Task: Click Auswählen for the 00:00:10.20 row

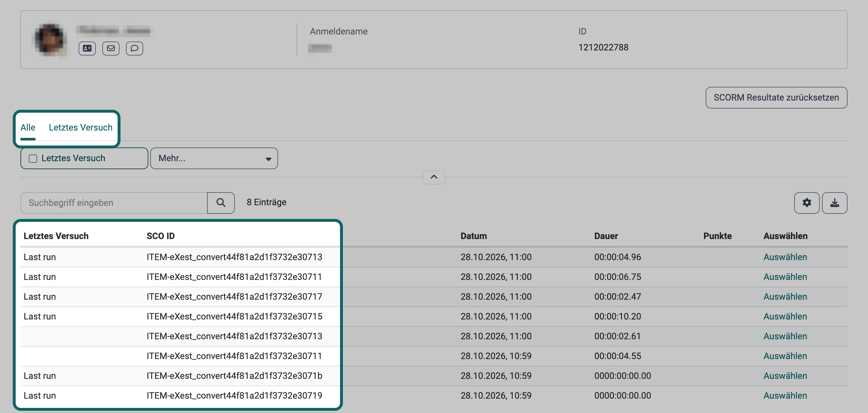Action: 785,316
